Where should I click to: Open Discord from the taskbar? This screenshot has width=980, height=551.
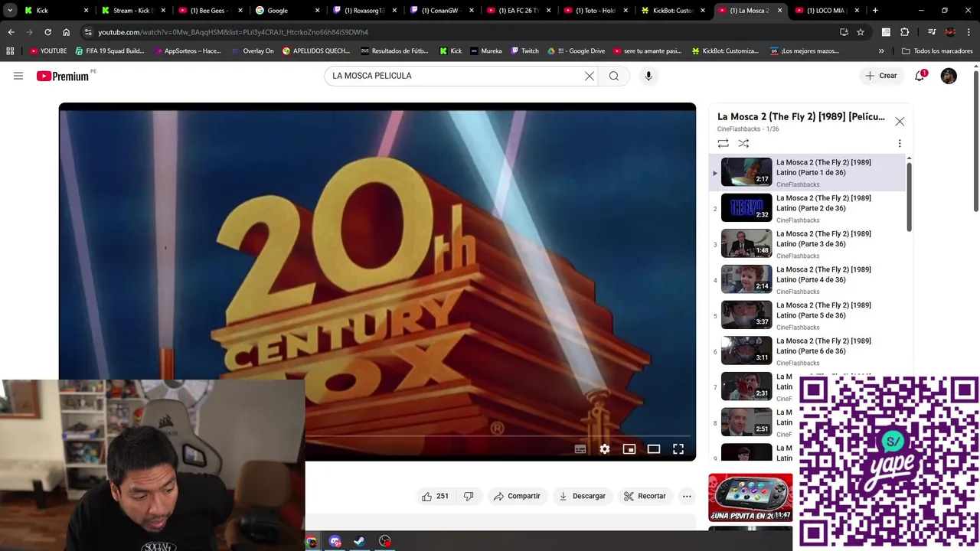click(x=335, y=542)
